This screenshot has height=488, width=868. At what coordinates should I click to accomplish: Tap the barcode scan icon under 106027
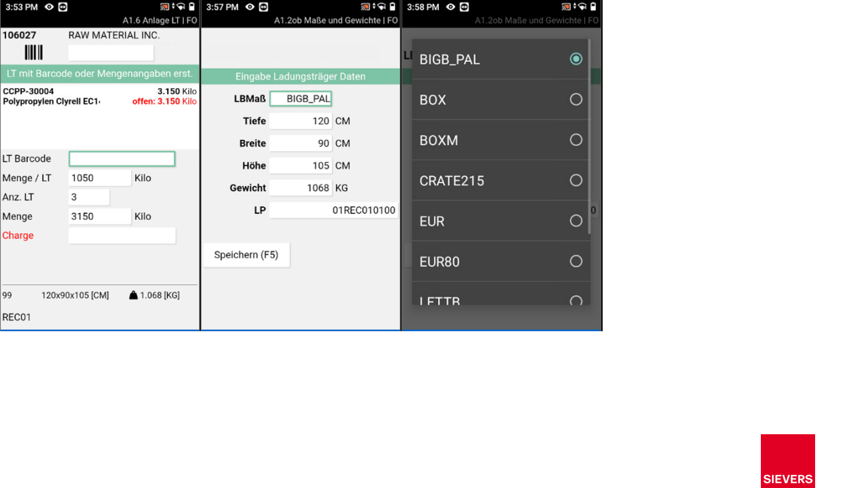pos(34,52)
